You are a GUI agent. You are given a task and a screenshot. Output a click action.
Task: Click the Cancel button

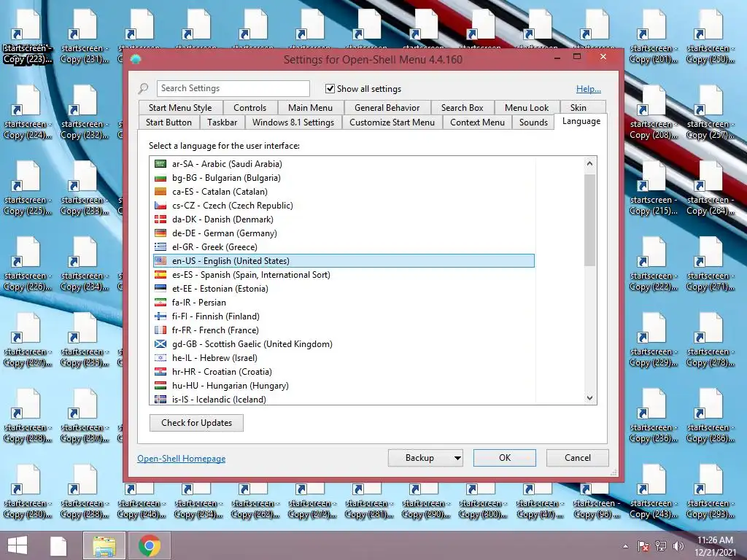578,458
